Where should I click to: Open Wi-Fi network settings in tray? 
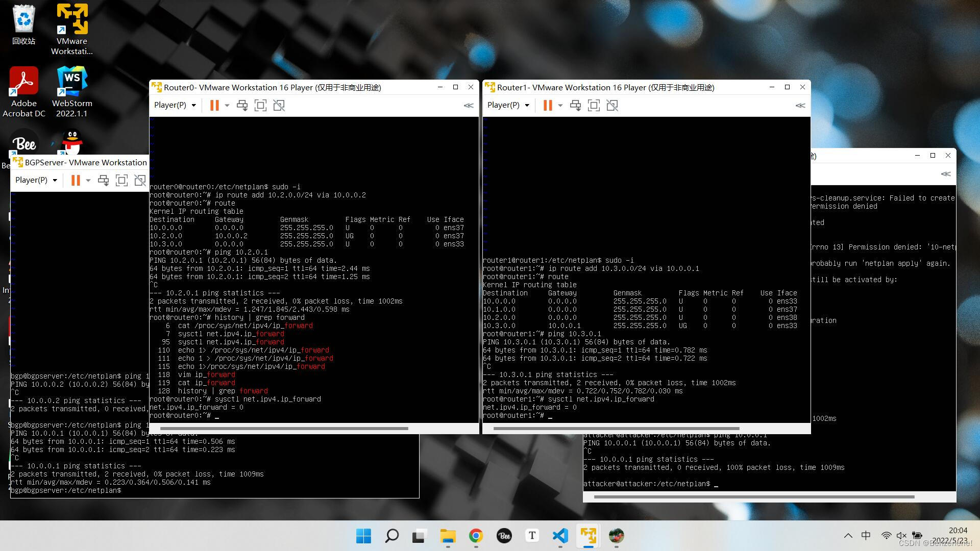point(886,536)
